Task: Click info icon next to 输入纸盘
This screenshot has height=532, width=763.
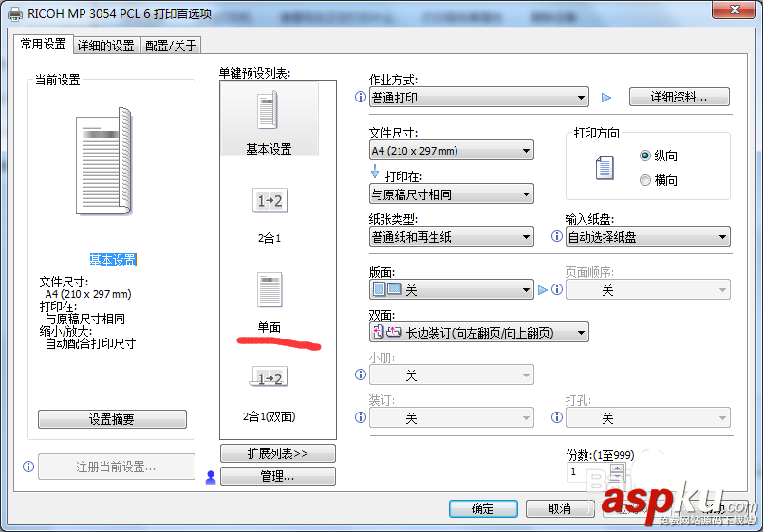Action: (557, 236)
